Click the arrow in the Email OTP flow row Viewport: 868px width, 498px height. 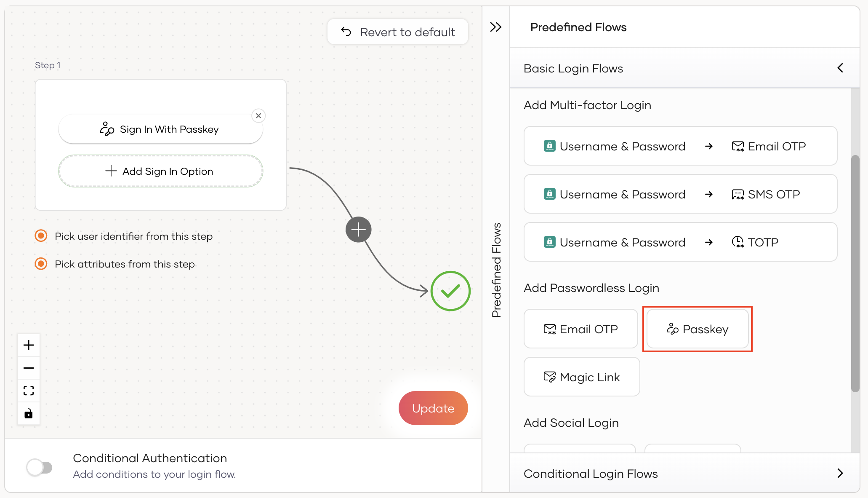[709, 146]
